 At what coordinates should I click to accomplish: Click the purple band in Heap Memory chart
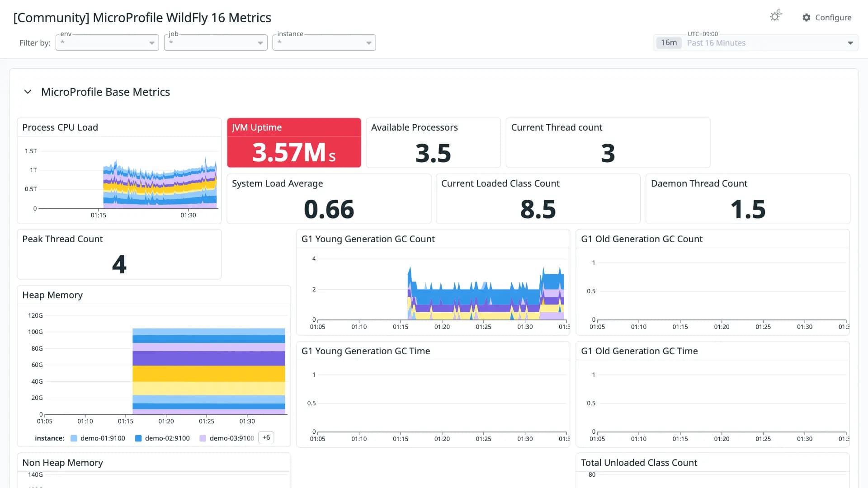[x=208, y=358]
